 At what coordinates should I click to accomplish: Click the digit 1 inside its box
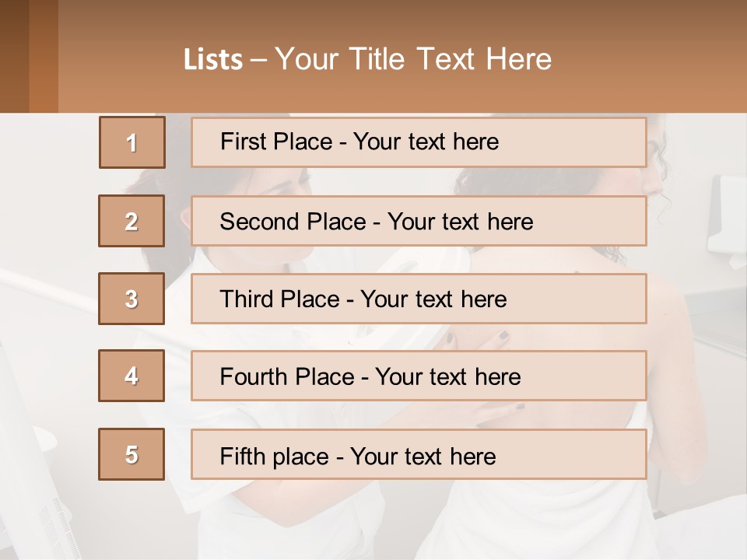click(132, 143)
